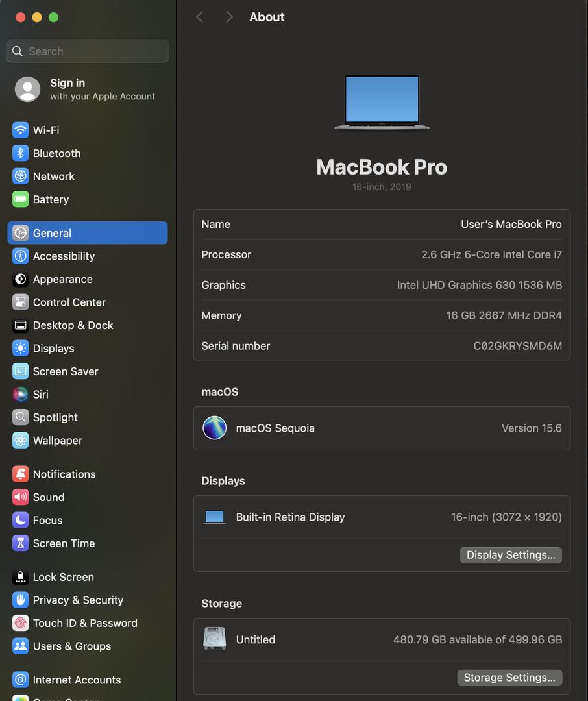Click the Untitled disk drive icon
Viewport: 588px width, 701px height.
[x=215, y=639]
